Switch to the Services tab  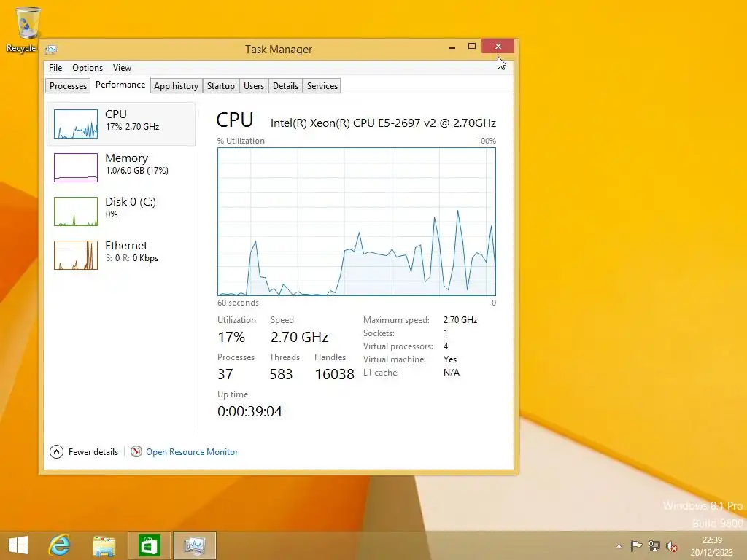(x=322, y=86)
